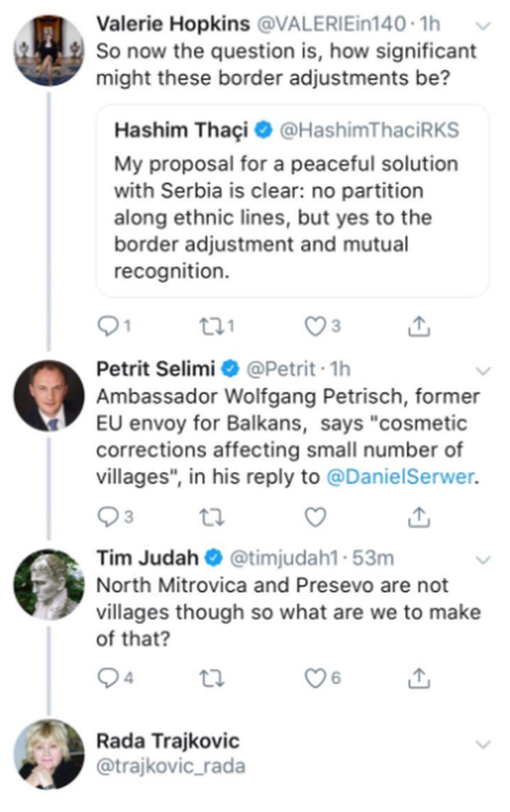Open options chevron on Petrit Selimi's tweet
Viewport: 510px width, 812px height.
(x=482, y=370)
